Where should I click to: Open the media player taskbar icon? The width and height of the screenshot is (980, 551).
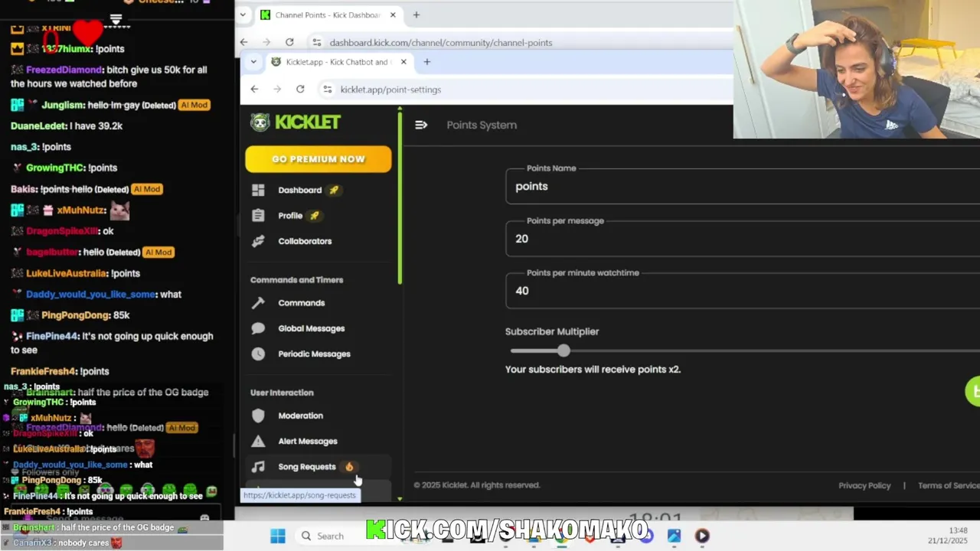click(x=702, y=536)
